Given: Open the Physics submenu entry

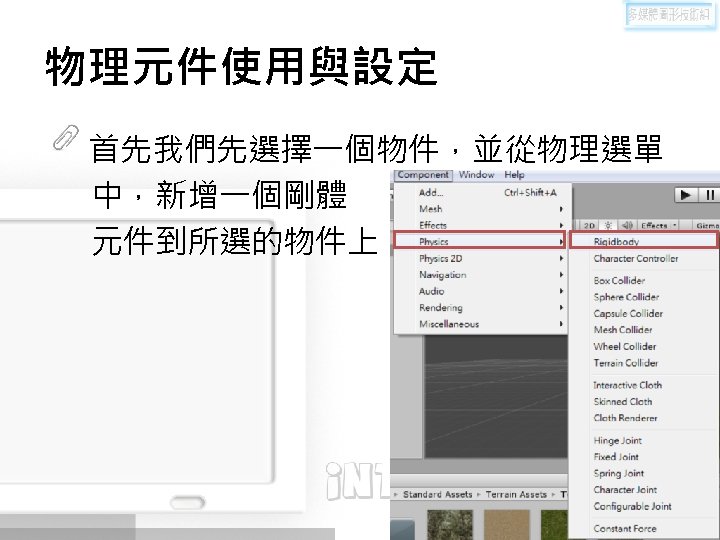Looking at the screenshot, I should click(x=480, y=241).
